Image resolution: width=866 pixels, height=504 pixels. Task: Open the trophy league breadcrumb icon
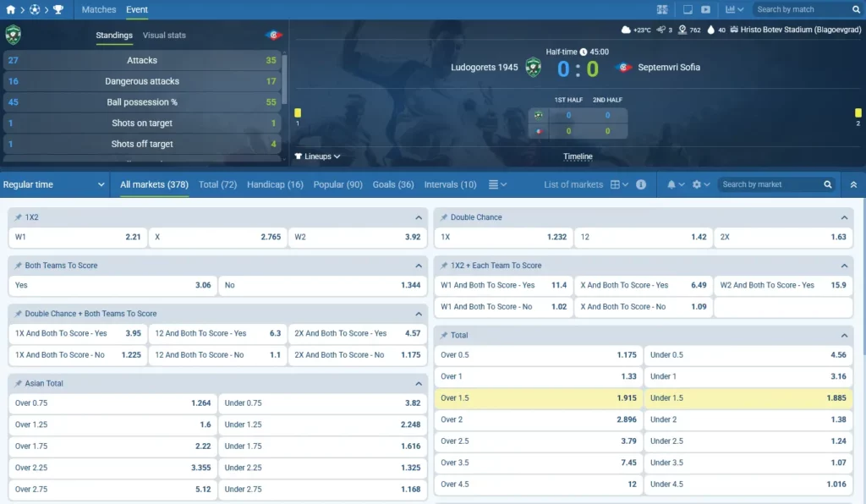[x=58, y=9]
